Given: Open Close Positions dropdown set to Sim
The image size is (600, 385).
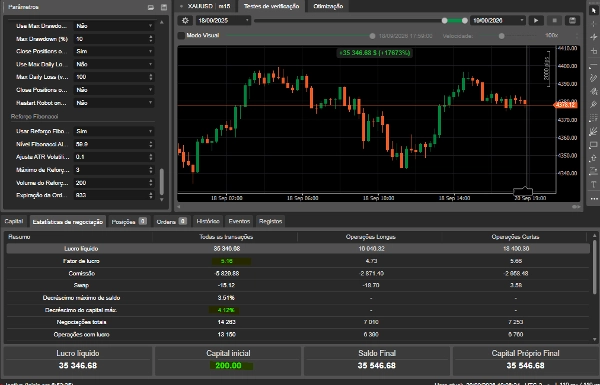Looking at the screenshot, I should (x=114, y=51).
